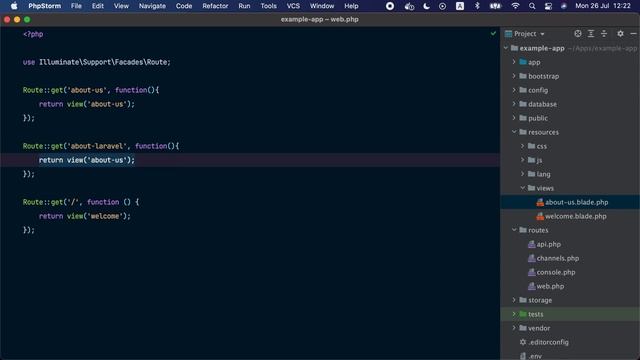Collapse the routes folder
Screen dimensions: 640x360
pyautogui.click(x=514, y=230)
